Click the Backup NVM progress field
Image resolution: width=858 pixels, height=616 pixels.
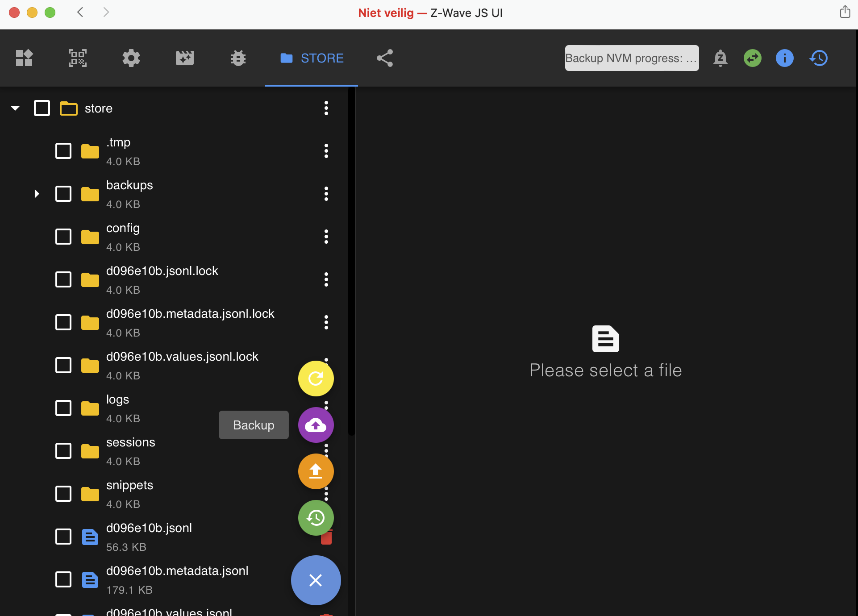coord(632,58)
